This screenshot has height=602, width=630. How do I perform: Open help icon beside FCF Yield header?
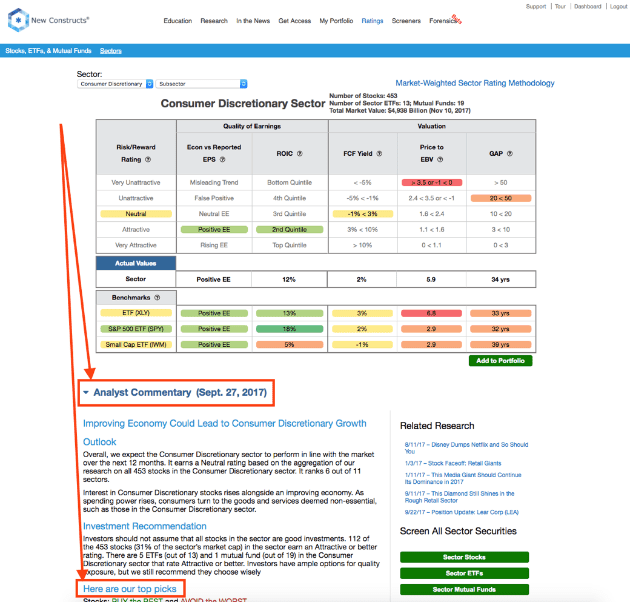coord(379,154)
